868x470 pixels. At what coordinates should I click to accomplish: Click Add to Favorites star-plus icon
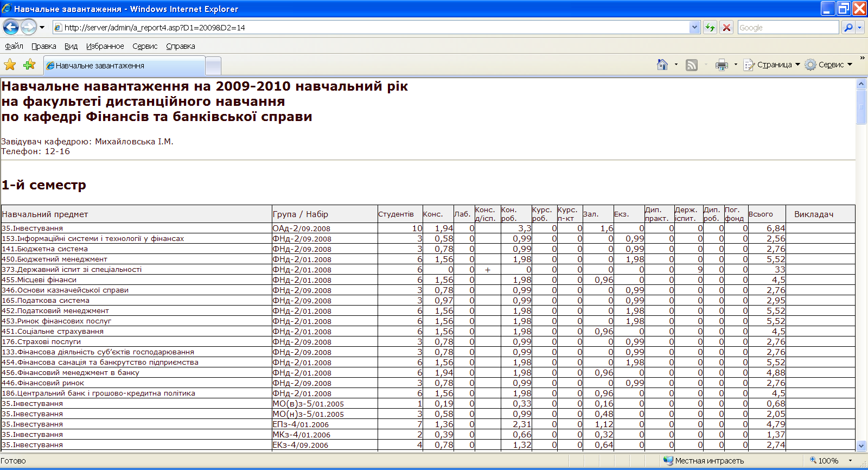coord(29,65)
